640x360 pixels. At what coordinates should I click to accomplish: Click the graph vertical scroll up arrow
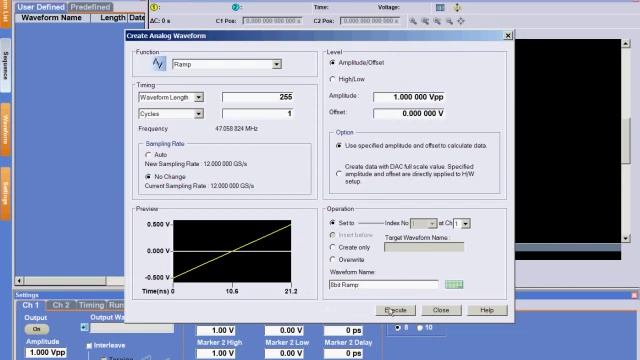[626, 43]
